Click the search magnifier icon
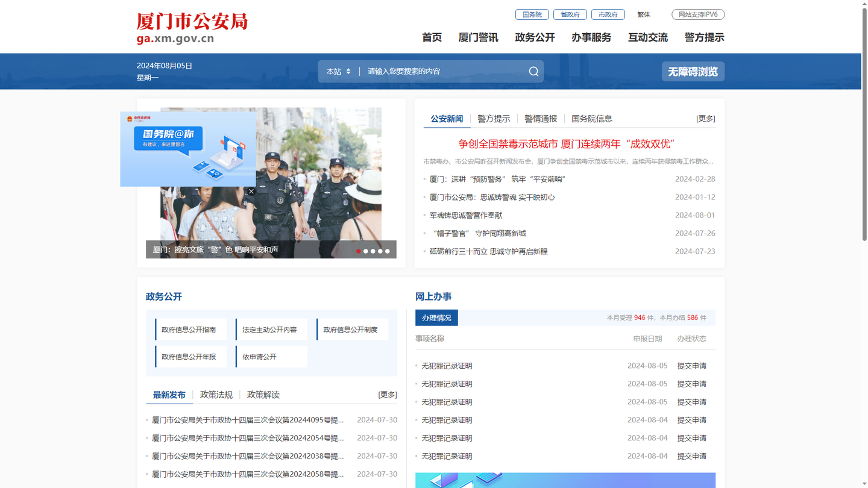 pyautogui.click(x=533, y=71)
